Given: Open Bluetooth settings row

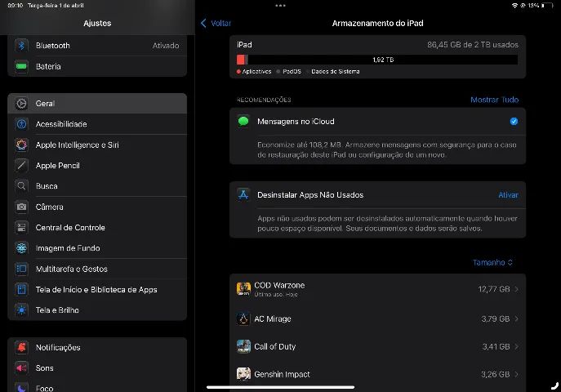Looking at the screenshot, I should [97, 46].
